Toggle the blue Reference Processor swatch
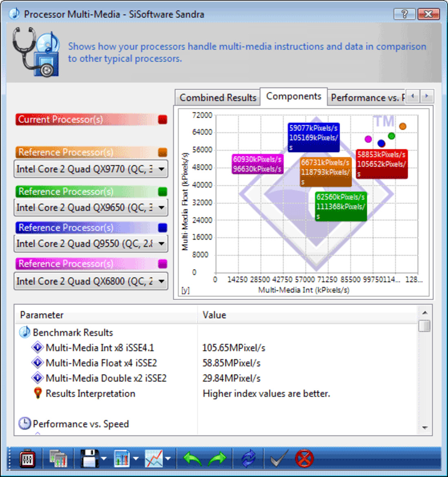 (x=162, y=227)
